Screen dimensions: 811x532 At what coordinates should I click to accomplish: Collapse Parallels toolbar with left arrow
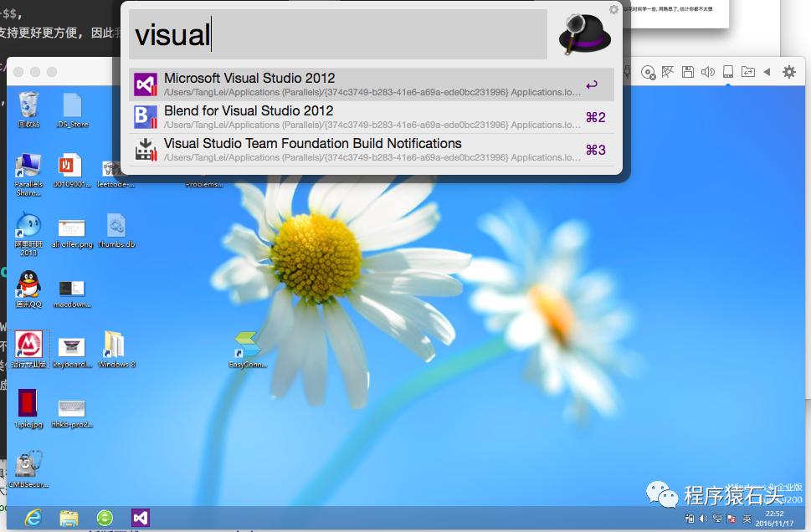coord(767,72)
